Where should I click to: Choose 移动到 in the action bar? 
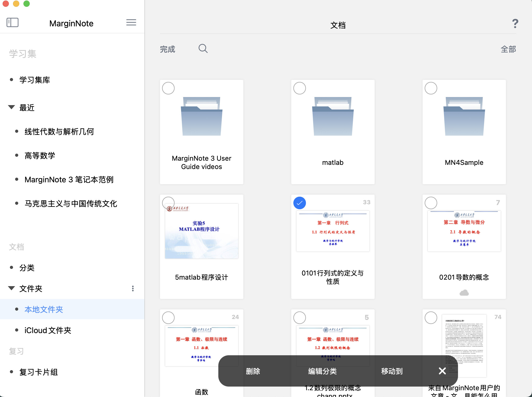point(391,371)
